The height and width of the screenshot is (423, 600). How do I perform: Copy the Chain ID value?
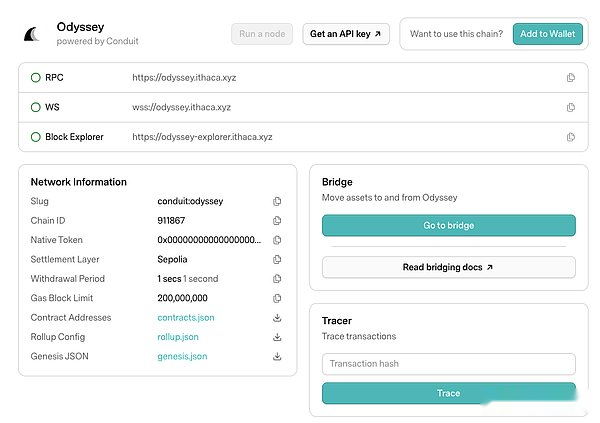pos(277,221)
